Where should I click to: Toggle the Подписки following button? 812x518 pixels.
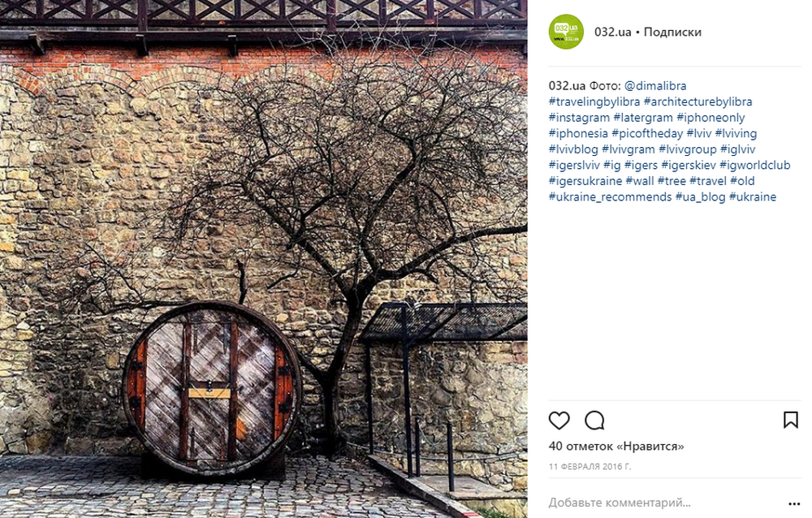click(672, 32)
